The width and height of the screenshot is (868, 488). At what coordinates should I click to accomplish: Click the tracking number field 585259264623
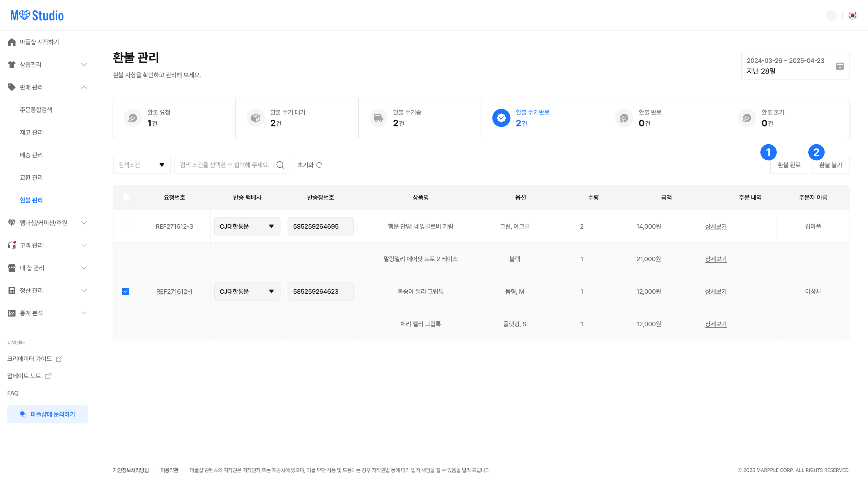(x=320, y=291)
